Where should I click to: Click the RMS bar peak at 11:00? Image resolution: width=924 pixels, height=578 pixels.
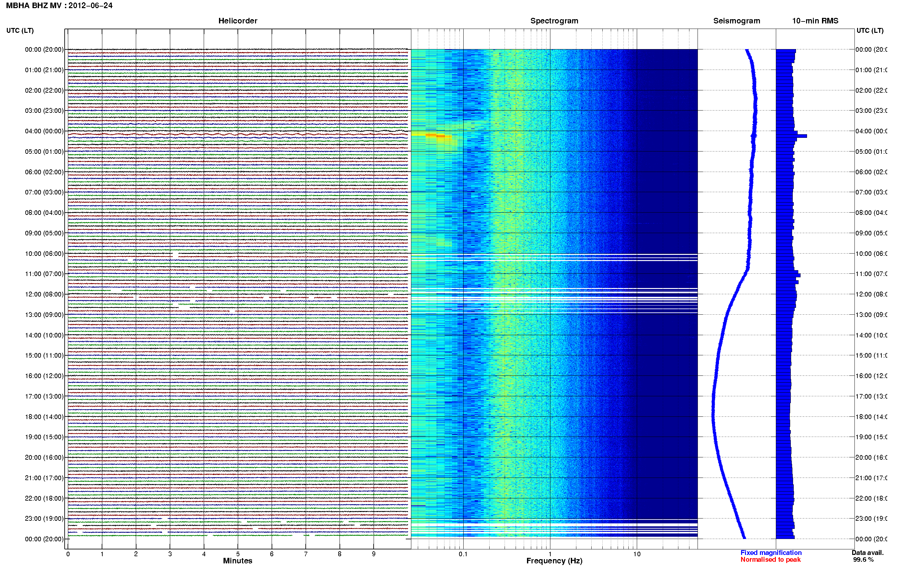click(788, 275)
